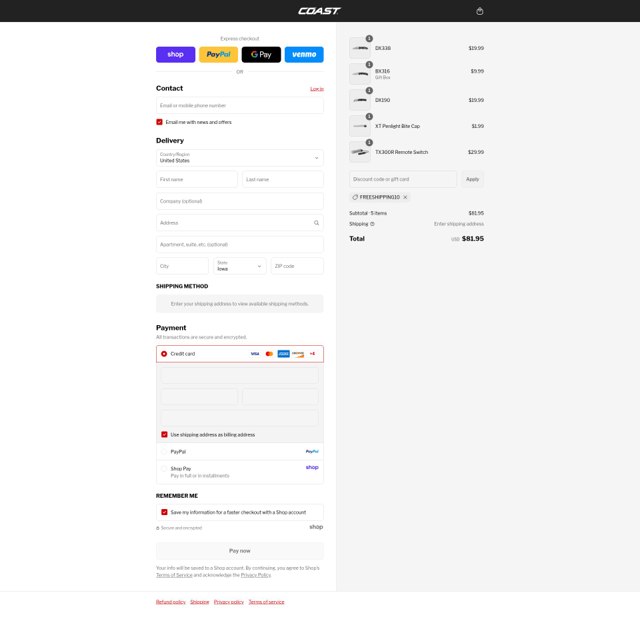Click the PayPal logo in payment list
This screenshot has height=639, width=640.
click(312, 451)
